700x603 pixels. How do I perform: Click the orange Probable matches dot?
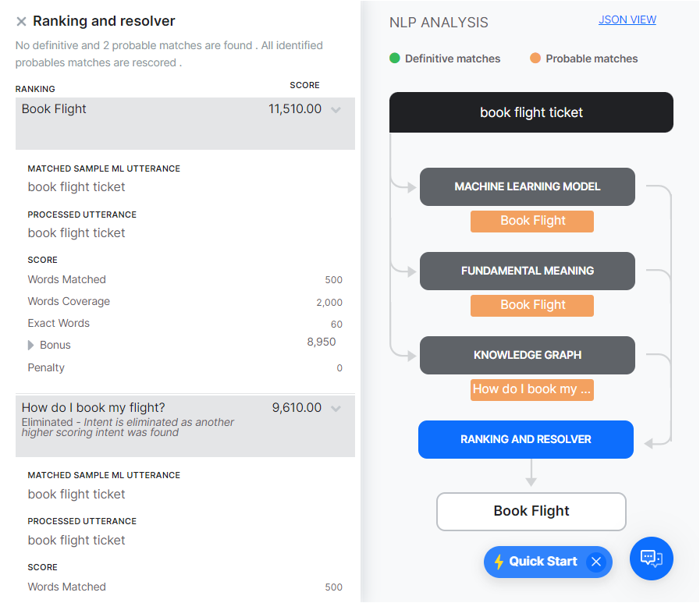coord(535,59)
